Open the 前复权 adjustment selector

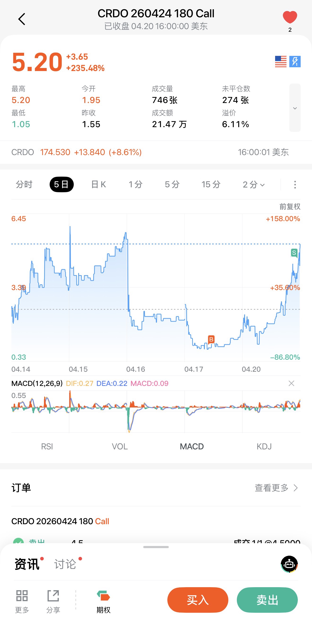(x=290, y=206)
